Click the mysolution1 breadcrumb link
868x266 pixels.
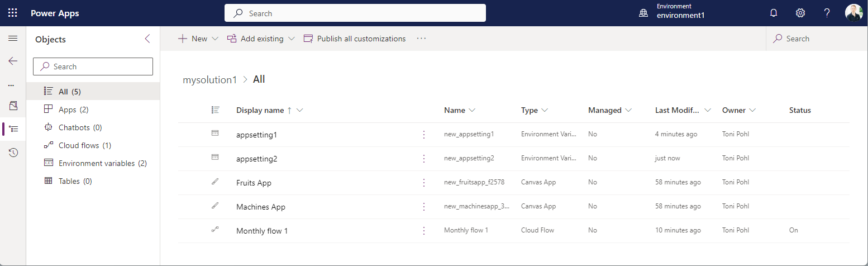click(209, 80)
